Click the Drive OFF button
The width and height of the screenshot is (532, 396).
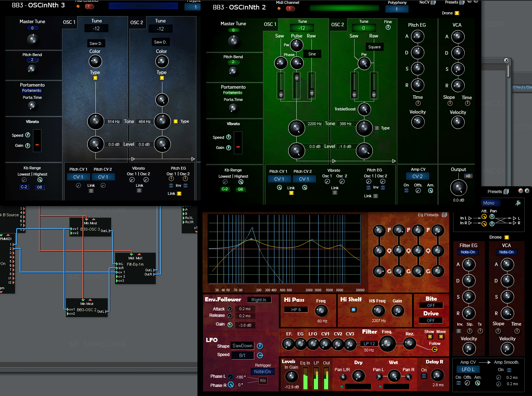(x=431, y=320)
